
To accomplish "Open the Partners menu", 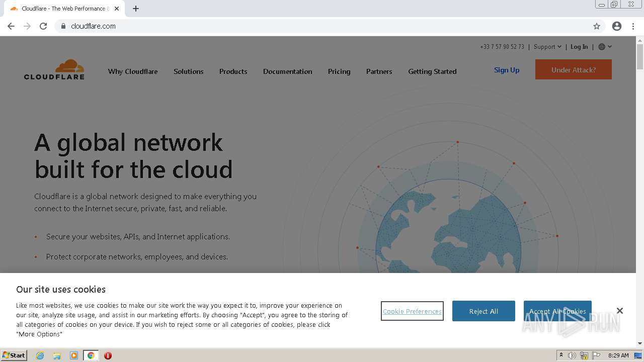I will click(x=379, y=71).
